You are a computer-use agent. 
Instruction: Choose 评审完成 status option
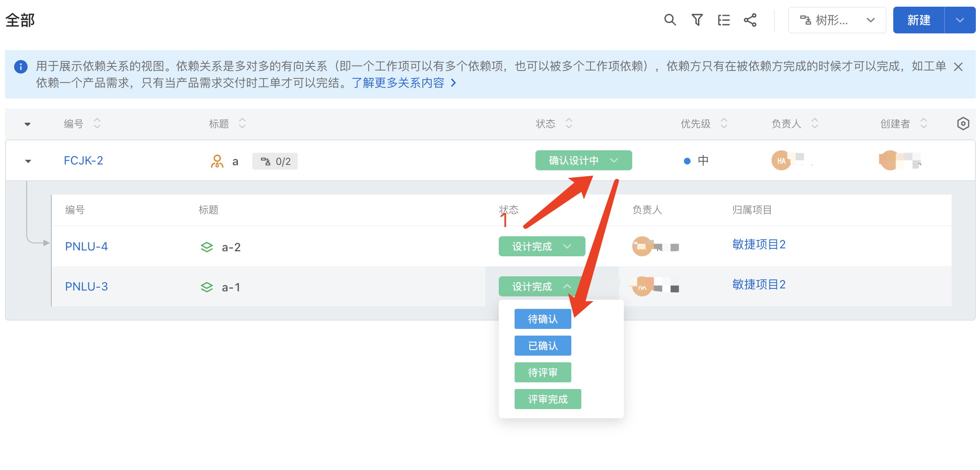[548, 399]
